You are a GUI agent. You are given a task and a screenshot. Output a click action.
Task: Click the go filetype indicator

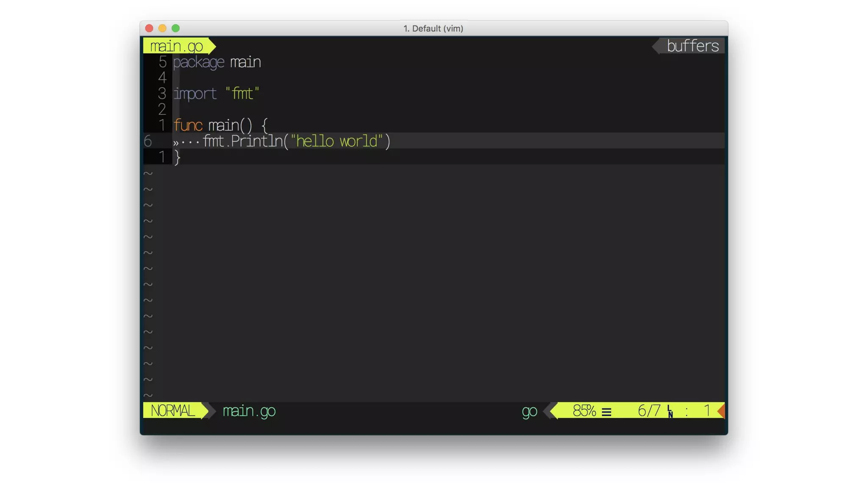529,411
